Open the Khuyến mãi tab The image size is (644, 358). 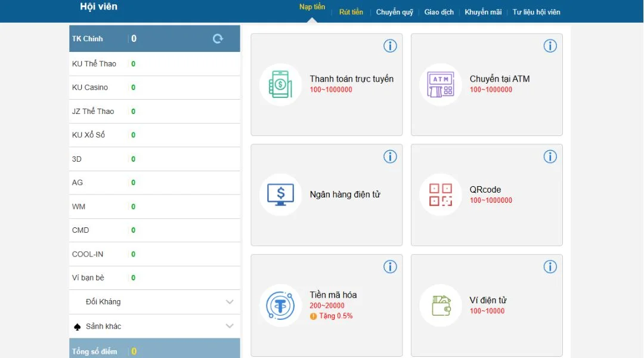(x=483, y=13)
